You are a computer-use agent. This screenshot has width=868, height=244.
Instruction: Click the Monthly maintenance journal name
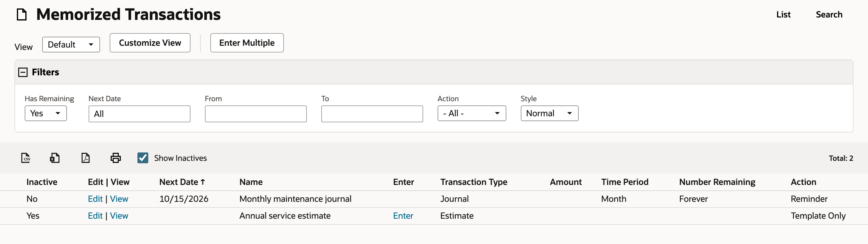click(x=295, y=199)
